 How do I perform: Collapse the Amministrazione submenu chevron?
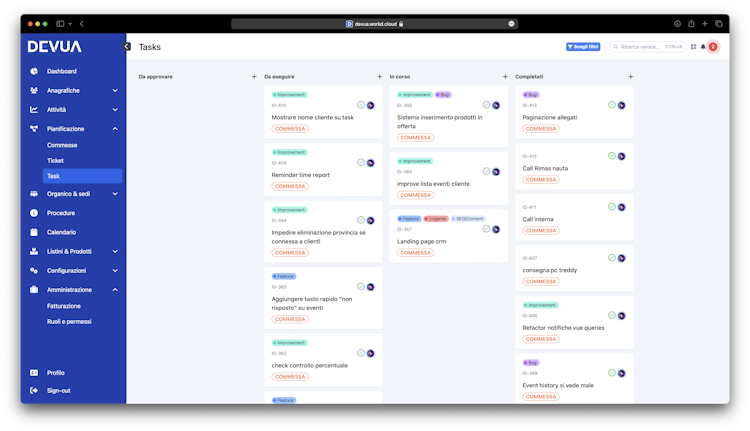pos(115,289)
